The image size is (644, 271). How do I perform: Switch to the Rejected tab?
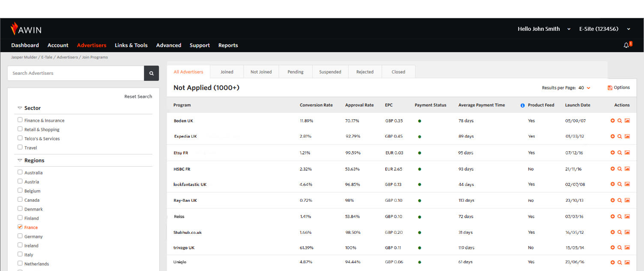[365, 72]
